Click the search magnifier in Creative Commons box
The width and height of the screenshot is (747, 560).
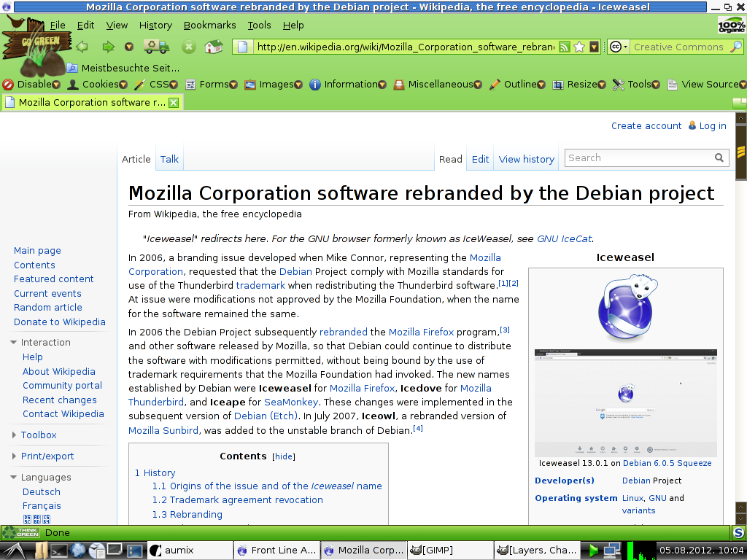point(736,47)
